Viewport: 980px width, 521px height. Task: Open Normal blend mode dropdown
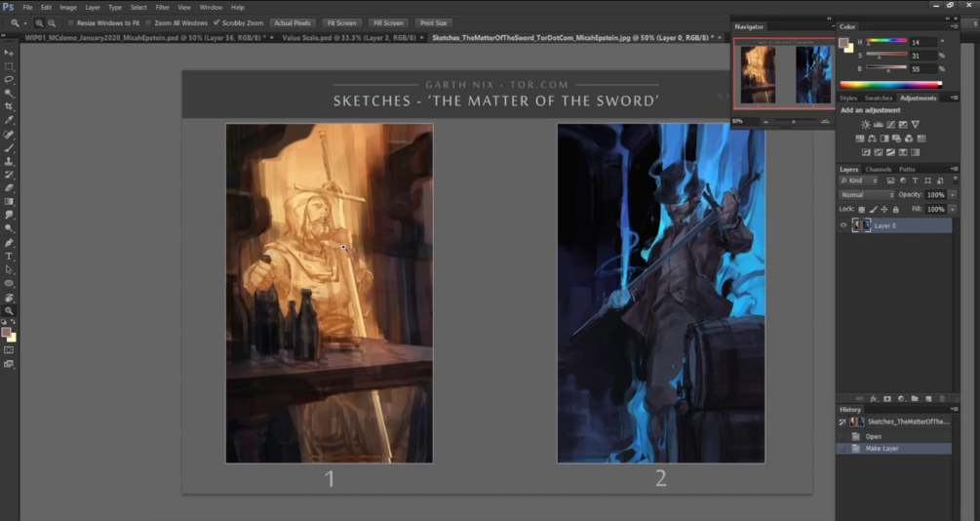click(867, 195)
